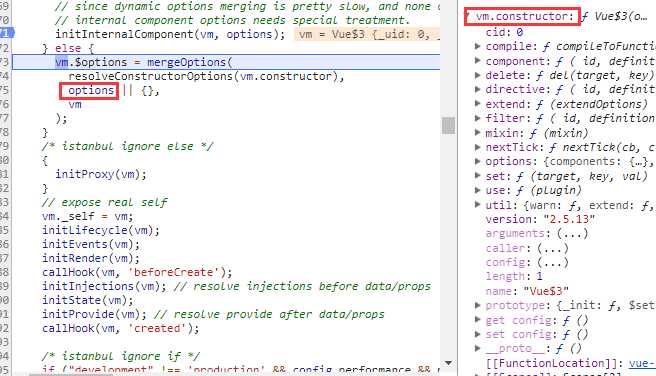Click the initInjections(vm); call
This screenshot has height=376, width=656.
104,286
